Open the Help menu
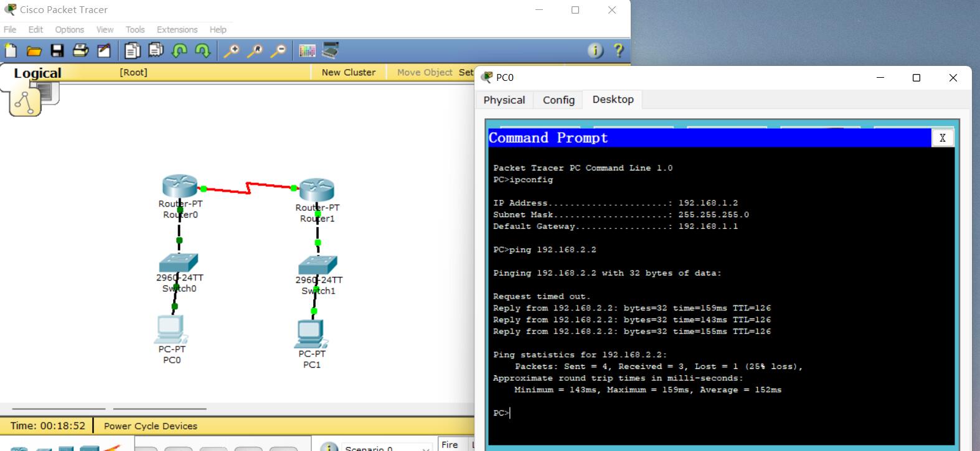The width and height of the screenshot is (980, 451). [218, 29]
